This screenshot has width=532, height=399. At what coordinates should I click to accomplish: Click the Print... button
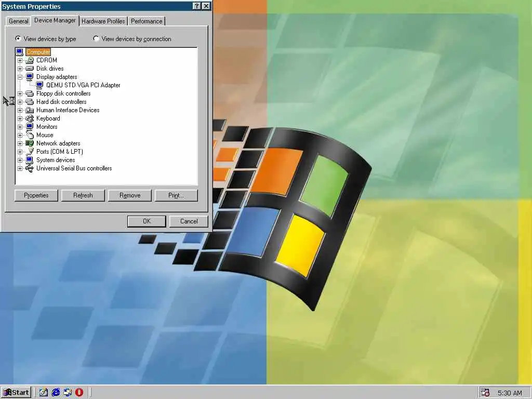pos(176,195)
